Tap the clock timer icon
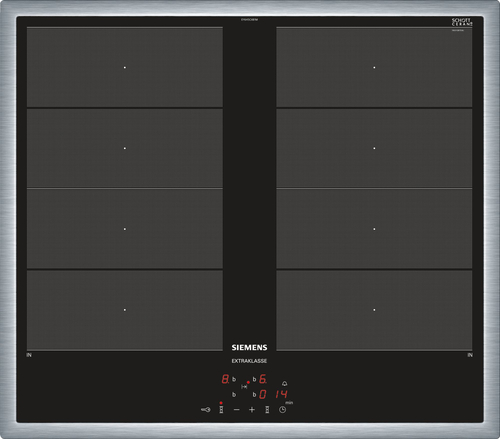The width and height of the screenshot is (500, 439). (x=282, y=410)
